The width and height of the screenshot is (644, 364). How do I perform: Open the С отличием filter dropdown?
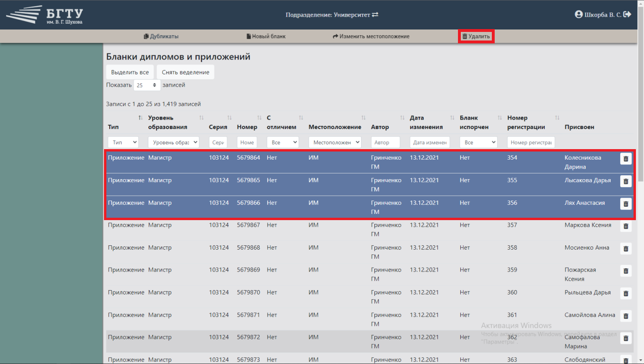click(x=282, y=142)
